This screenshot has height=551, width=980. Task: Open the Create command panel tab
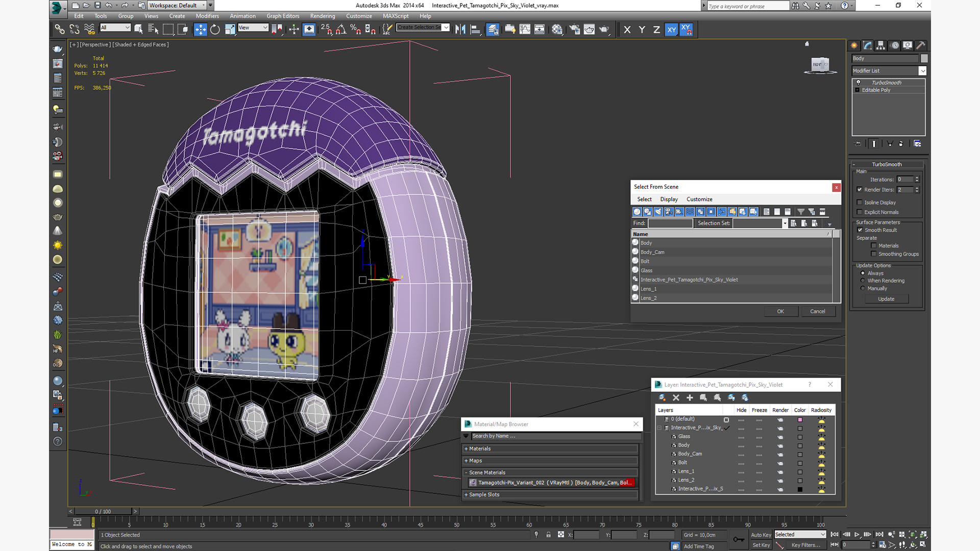point(854,45)
